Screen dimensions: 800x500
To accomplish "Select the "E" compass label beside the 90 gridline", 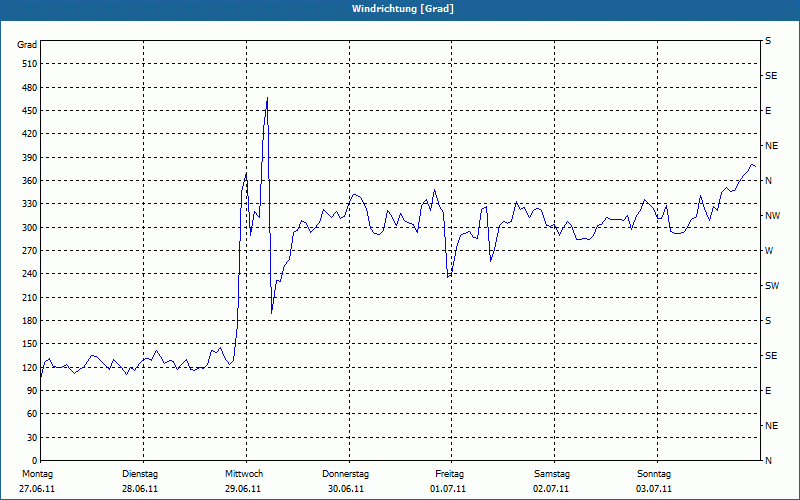I will coord(768,391).
